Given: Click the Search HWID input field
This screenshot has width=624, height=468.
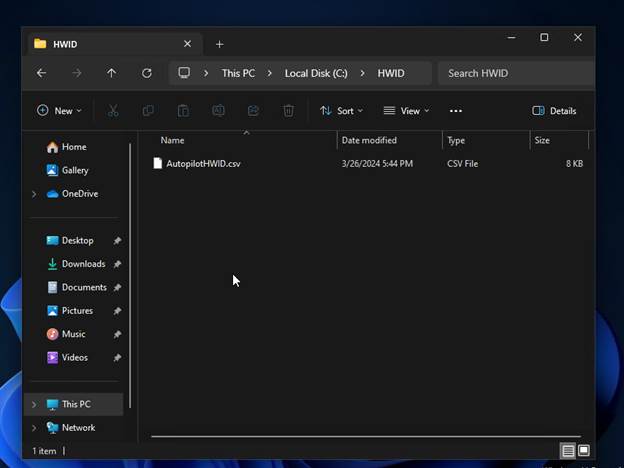Looking at the screenshot, I should point(512,73).
